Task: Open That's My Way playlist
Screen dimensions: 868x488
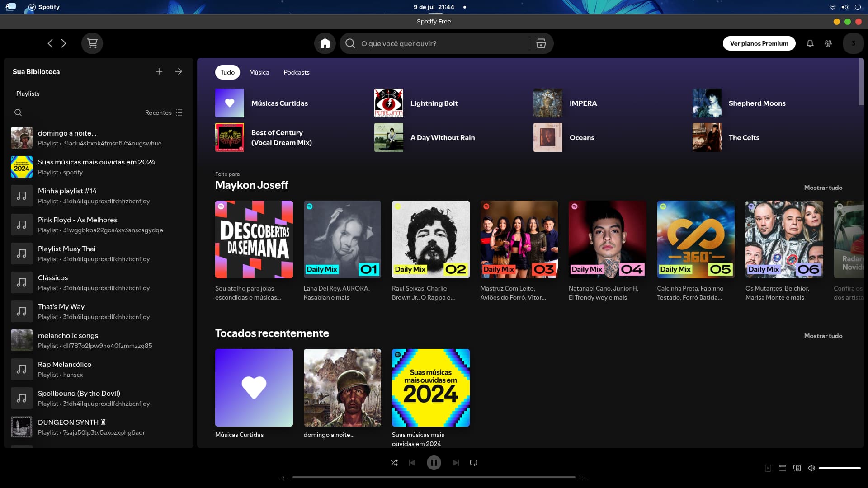Action: coord(99,311)
